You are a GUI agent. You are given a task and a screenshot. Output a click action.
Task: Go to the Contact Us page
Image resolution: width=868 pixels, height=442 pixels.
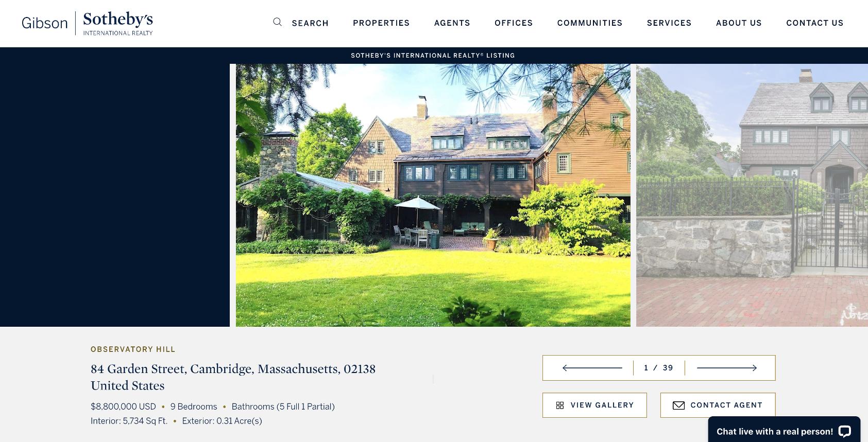(x=815, y=23)
